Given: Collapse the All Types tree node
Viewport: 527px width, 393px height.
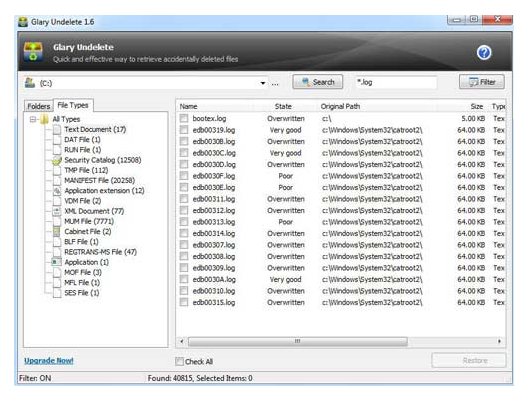Looking at the screenshot, I should point(33,119).
